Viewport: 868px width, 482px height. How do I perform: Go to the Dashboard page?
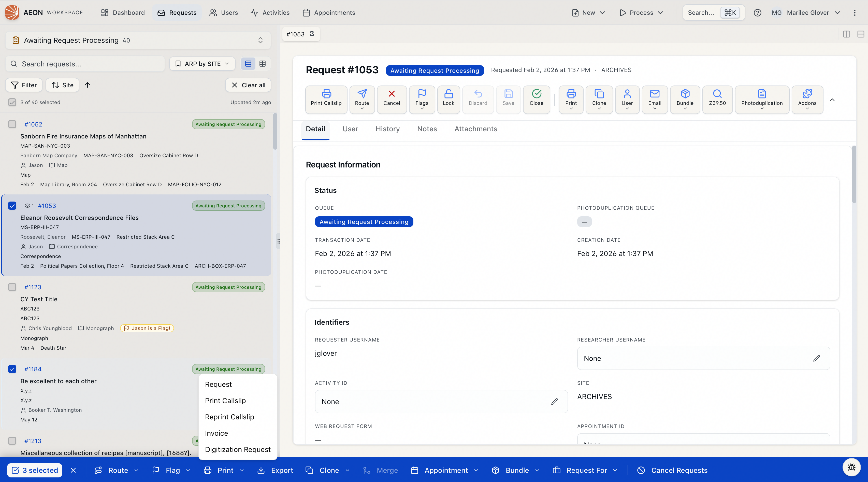(x=123, y=12)
